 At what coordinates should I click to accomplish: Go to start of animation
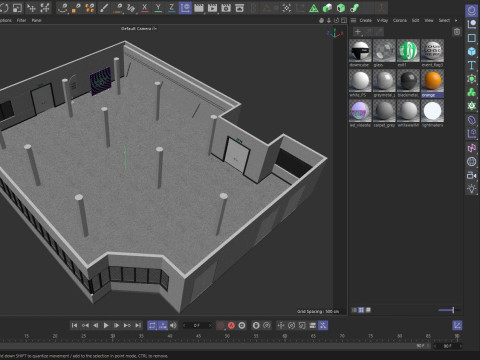coord(74,325)
